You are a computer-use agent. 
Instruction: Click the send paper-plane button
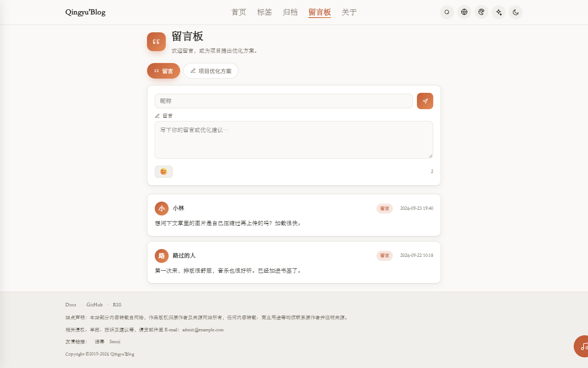click(425, 101)
